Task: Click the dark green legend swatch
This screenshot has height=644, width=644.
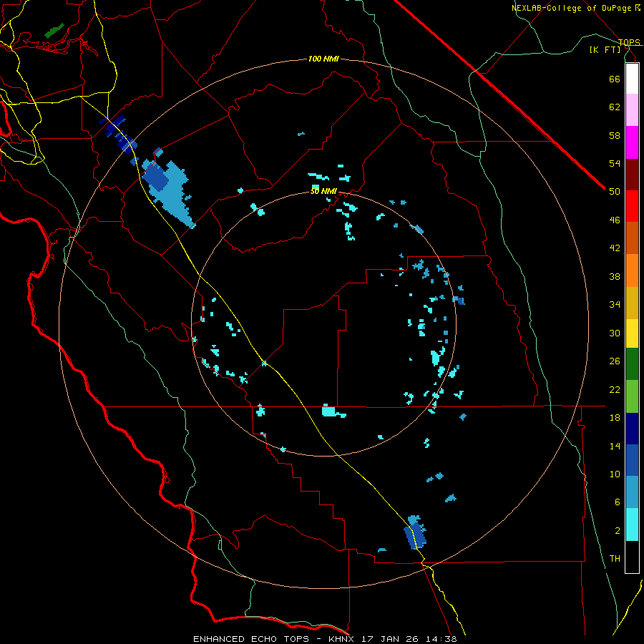Action: [632, 364]
